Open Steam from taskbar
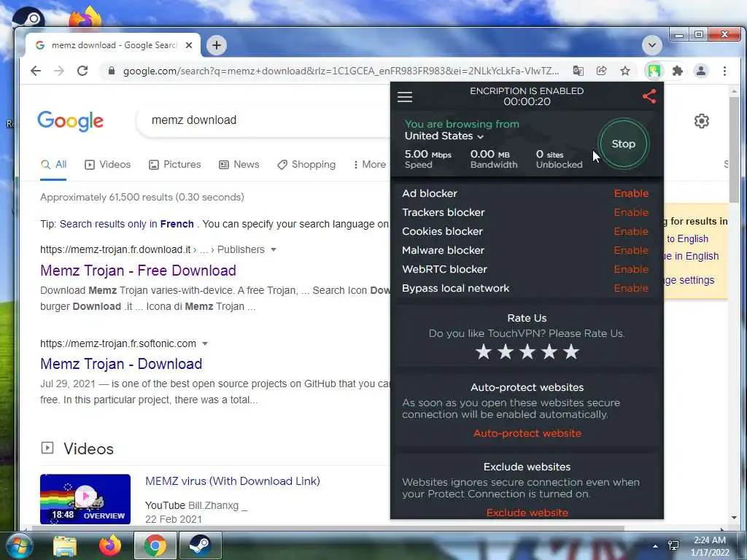 click(x=200, y=545)
